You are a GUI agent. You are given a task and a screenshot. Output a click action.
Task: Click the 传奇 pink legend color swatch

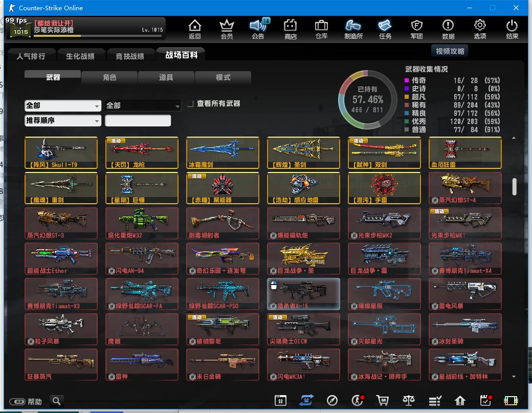(x=407, y=80)
